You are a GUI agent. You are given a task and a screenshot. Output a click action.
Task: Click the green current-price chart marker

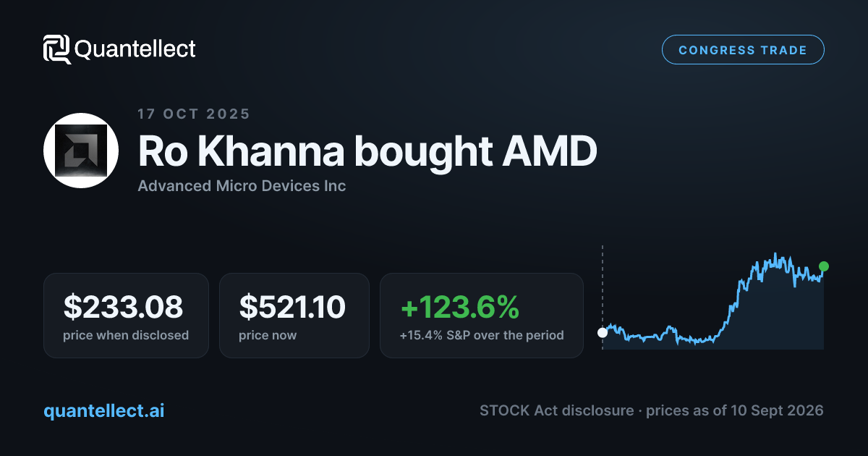[823, 266]
